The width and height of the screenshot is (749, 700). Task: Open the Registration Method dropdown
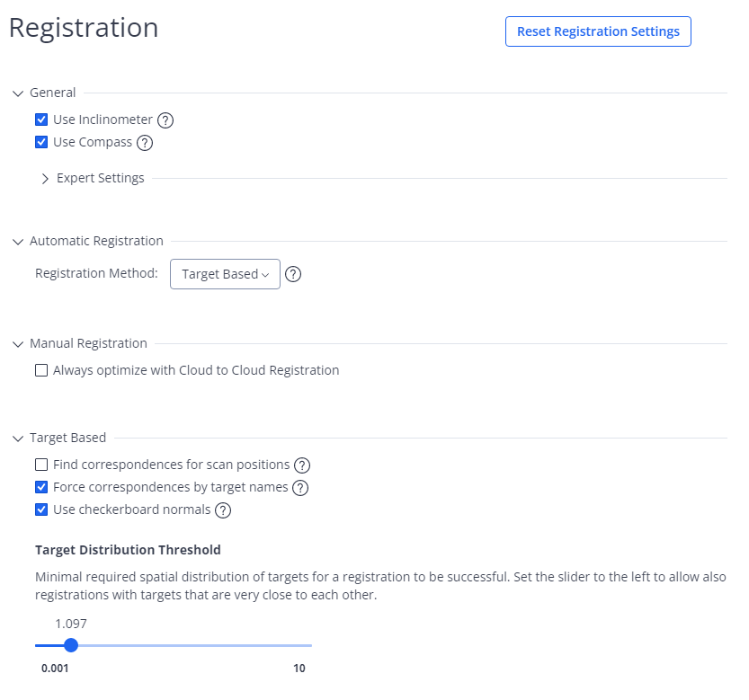(x=225, y=274)
